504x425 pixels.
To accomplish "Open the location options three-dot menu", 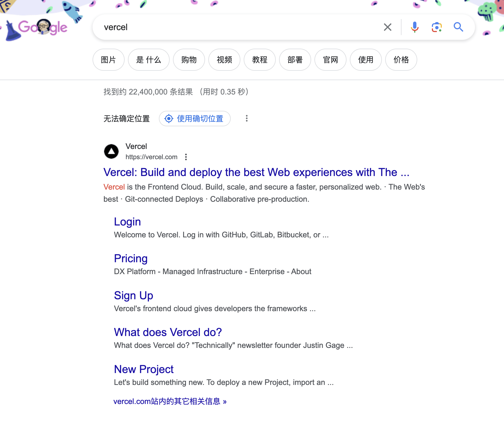I will point(247,119).
